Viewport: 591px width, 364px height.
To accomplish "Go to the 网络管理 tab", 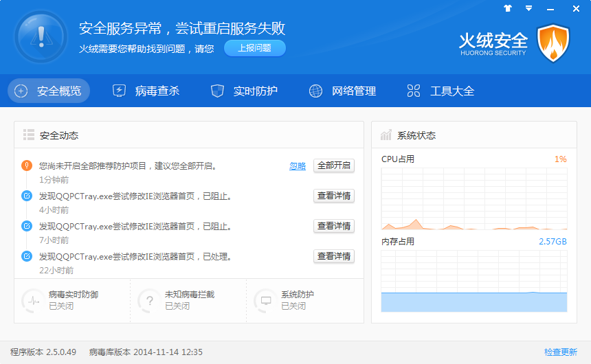I will [x=342, y=91].
